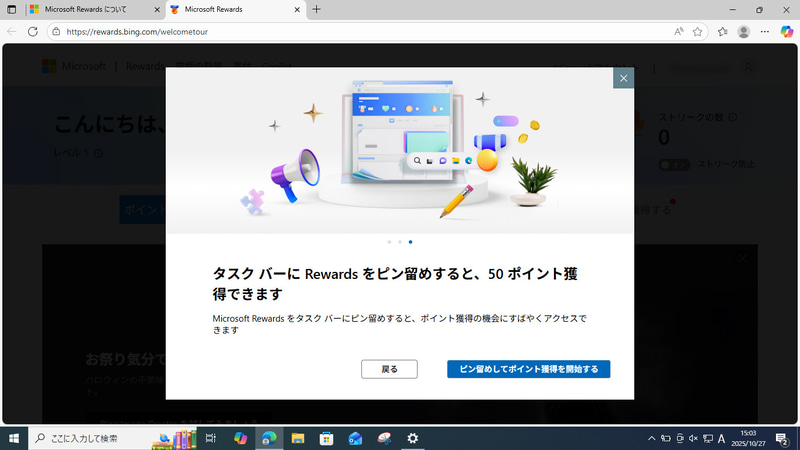Viewport: 800px width, 450px height.
Task: Click the speaker muted volume icon
Action: point(693,438)
